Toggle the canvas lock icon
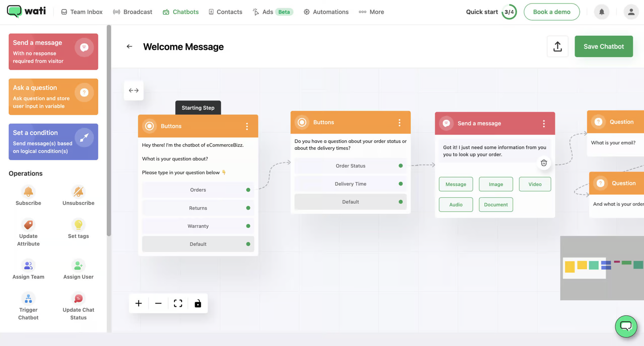 click(x=198, y=303)
